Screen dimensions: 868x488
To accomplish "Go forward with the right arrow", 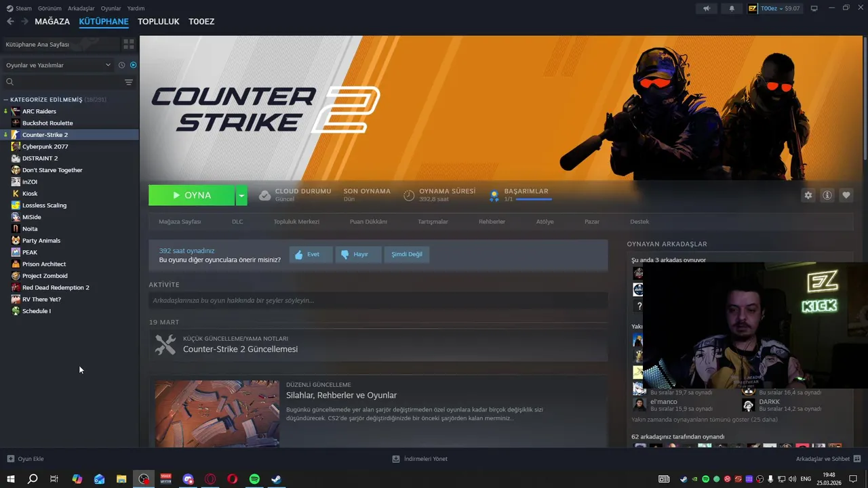I will [24, 22].
